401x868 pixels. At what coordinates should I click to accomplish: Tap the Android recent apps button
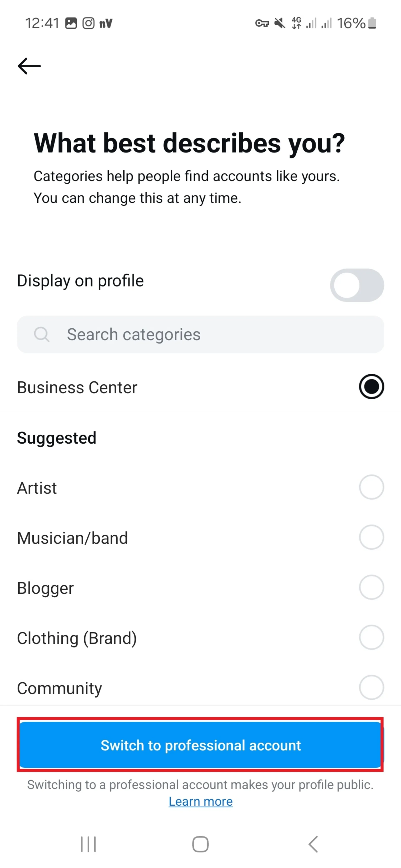click(x=88, y=844)
